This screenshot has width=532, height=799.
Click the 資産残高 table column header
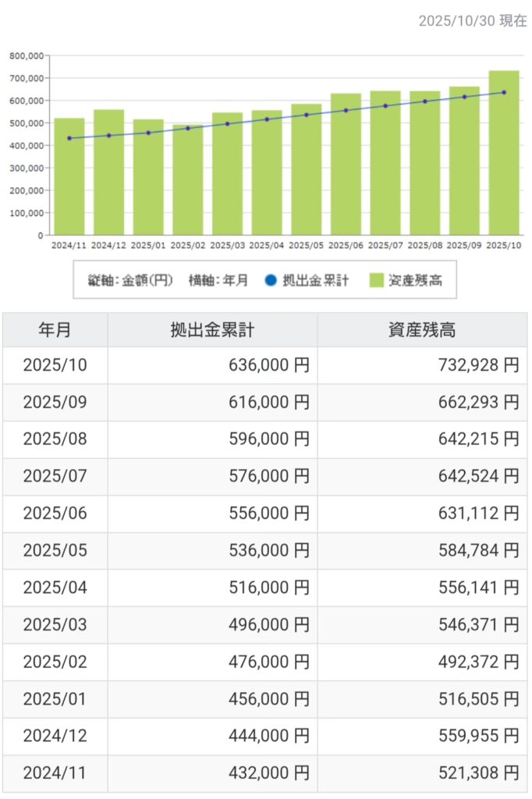[421, 330]
